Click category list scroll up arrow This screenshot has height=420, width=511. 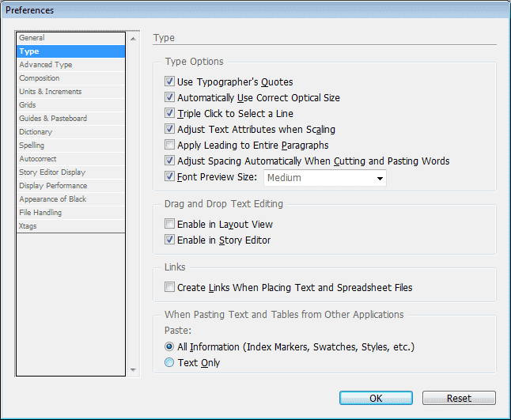133,39
